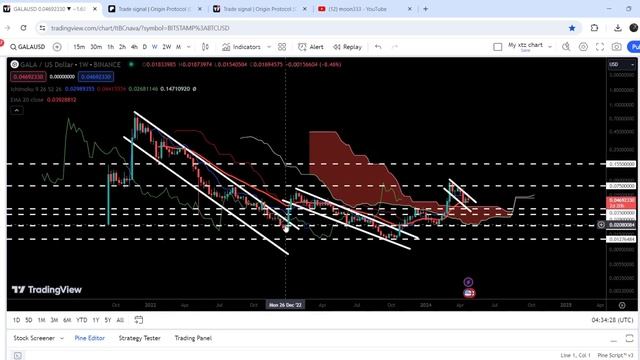Select the YTD date range
This screenshot has width=640, height=360.
pyautogui.click(x=82, y=320)
